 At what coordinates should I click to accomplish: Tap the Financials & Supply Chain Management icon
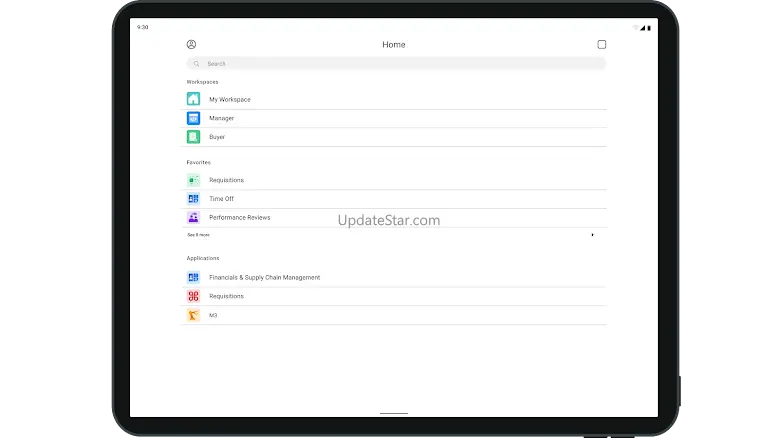coord(193,277)
